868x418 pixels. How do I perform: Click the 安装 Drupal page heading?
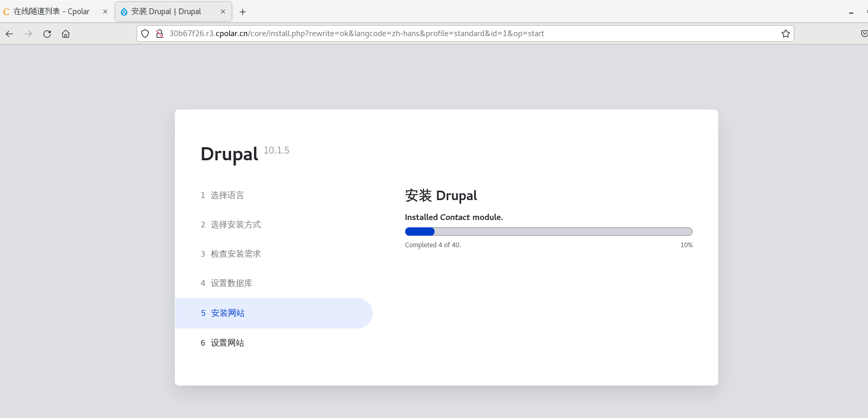441,195
